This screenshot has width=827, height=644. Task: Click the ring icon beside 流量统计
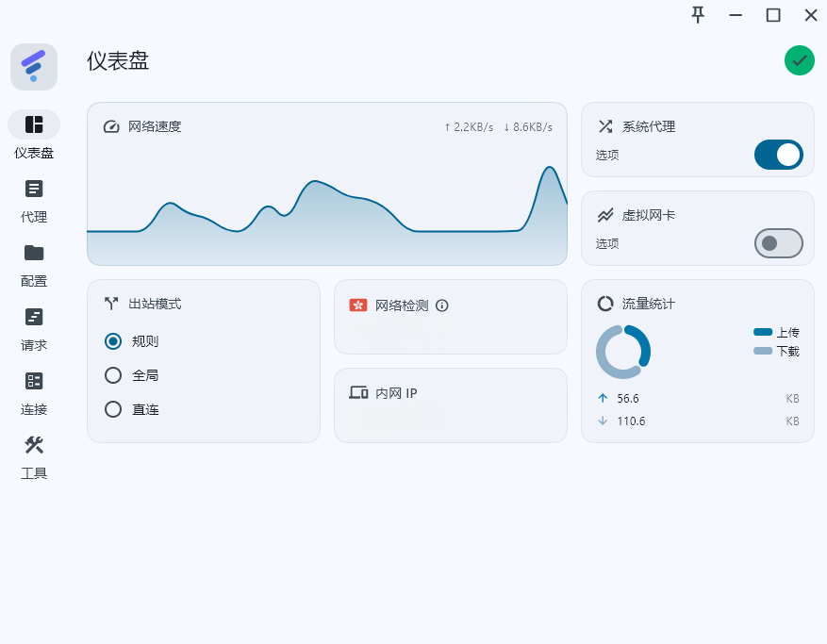[605, 304]
